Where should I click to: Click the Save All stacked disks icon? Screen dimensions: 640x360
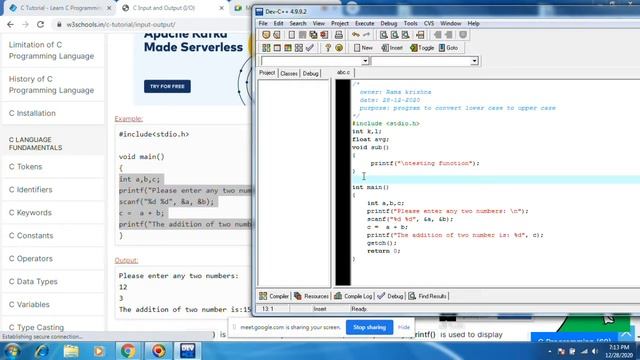[x=313, y=35]
